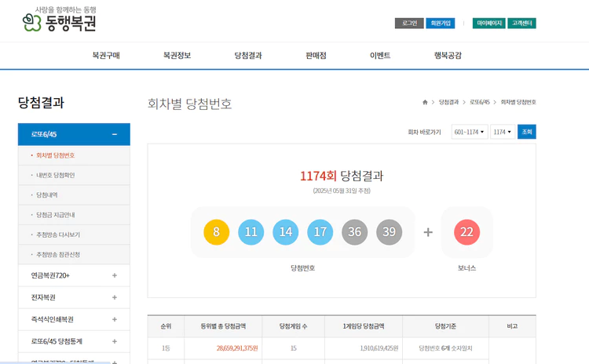Click the 로그인 button

[x=409, y=24]
